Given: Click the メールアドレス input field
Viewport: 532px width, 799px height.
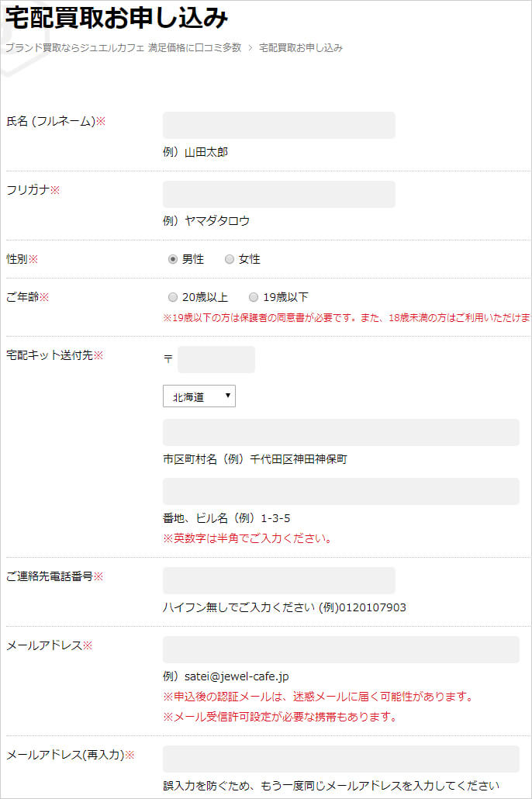Looking at the screenshot, I should pos(341,650).
